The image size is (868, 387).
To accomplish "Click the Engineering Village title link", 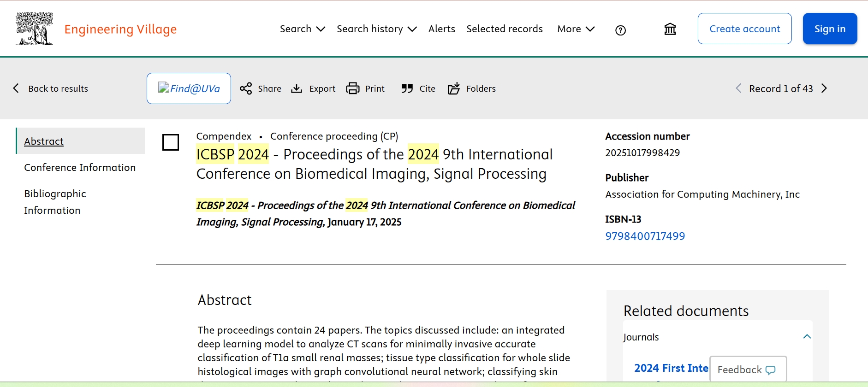I will (x=120, y=29).
